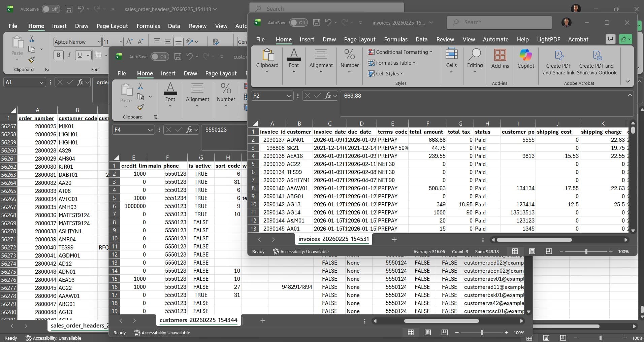644x342 pixels.
Task: Toggle AutoSave in the invoices workbook
Action: 298,22
